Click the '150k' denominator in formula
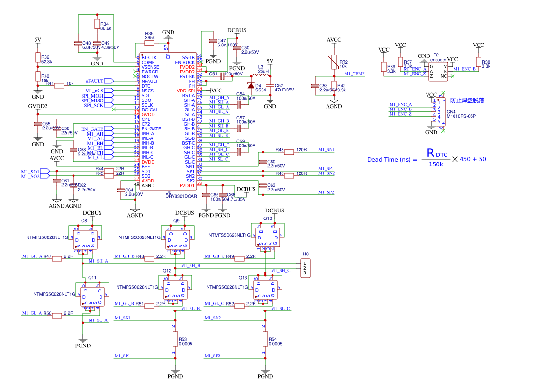Image resolution: width=554 pixels, height=392 pixels. coord(436,164)
